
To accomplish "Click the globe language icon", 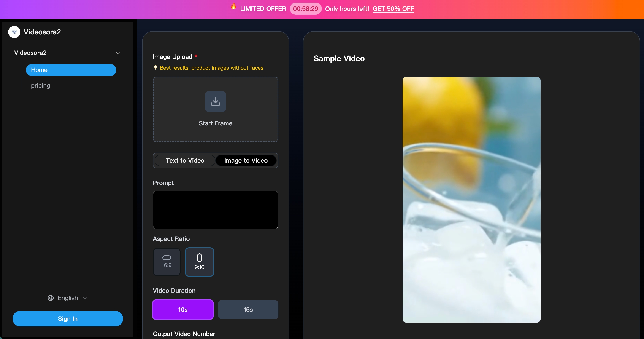I will [51, 298].
